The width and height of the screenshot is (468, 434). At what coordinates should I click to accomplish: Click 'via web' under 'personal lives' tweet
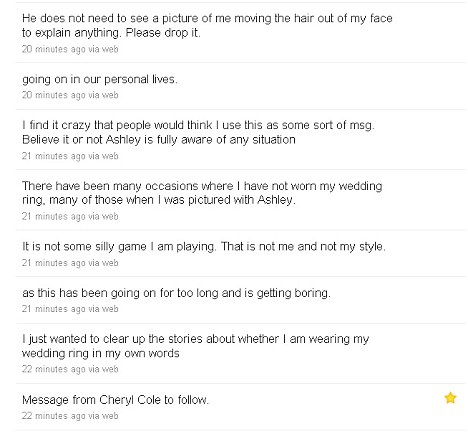[x=103, y=95]
